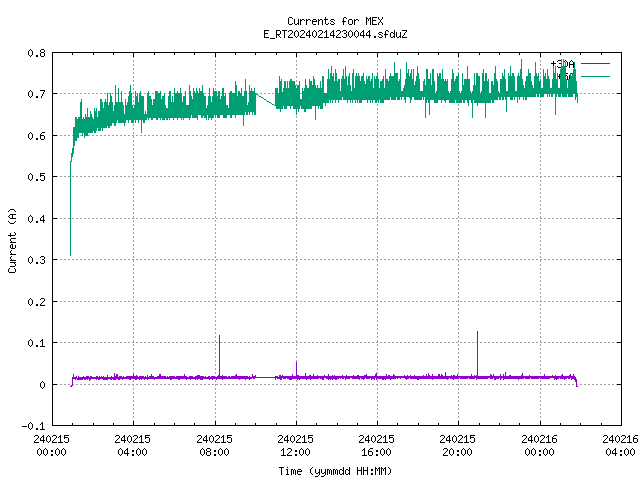Click the 0.3 y-axis tick label

[36, 260]
